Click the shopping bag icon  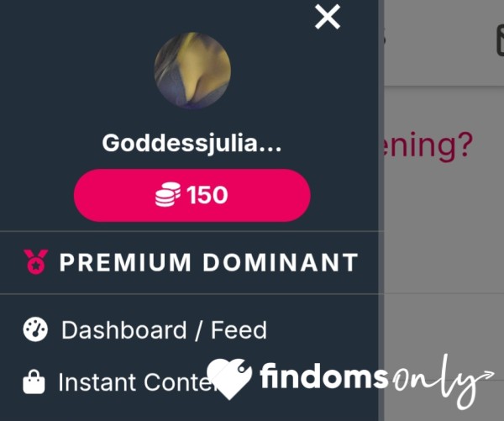(x=34, y=382)
